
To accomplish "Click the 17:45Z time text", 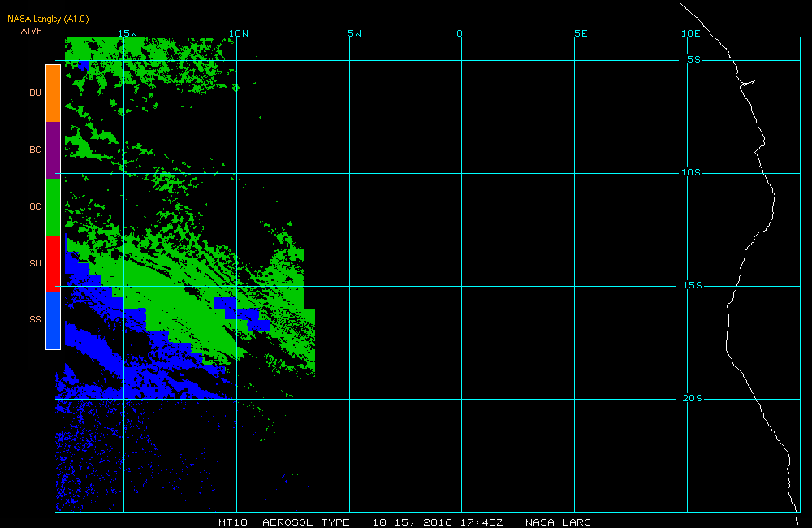I will [481, 522].
